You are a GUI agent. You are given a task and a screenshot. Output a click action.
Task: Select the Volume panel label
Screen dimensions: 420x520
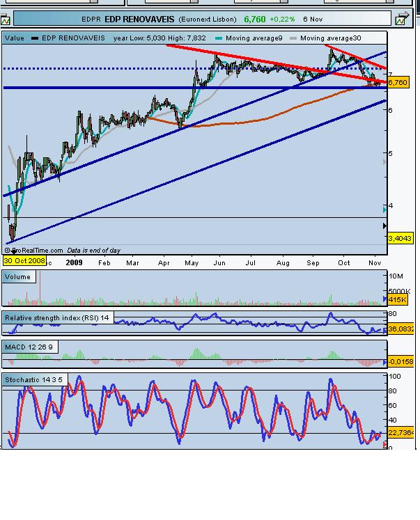(17, 277)
